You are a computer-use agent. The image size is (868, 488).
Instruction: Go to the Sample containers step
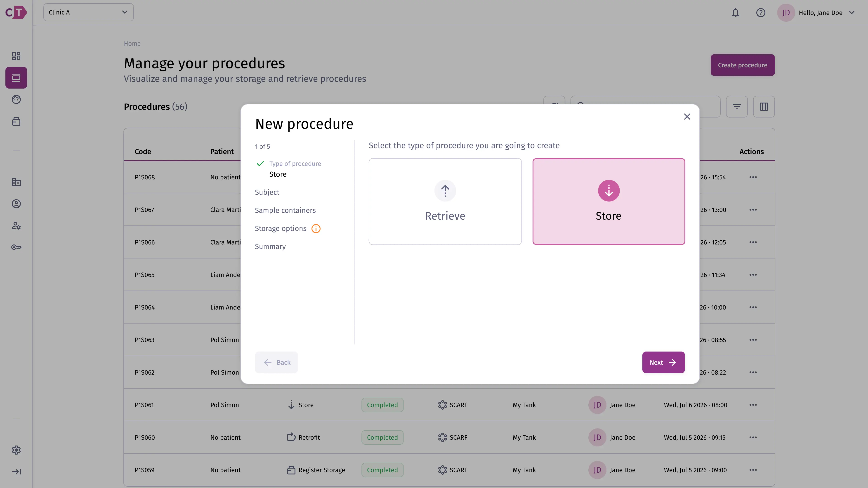[x=285, y=211]
